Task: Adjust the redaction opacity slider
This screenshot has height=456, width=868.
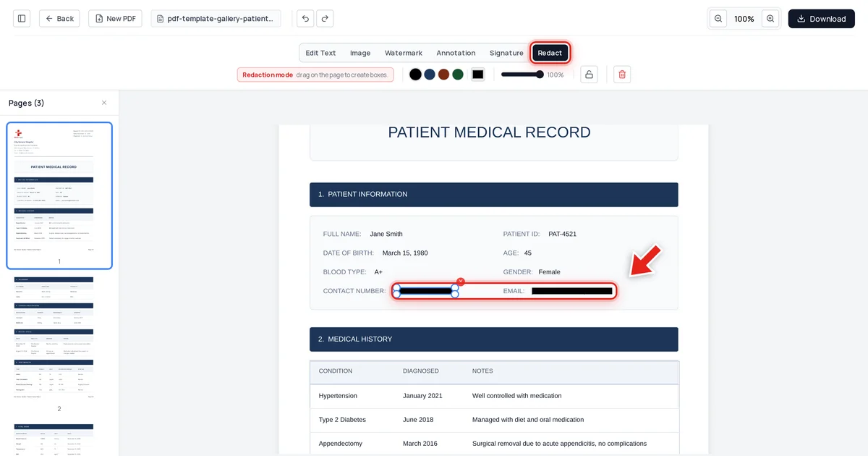Action: pyautogui.click(x=522, y=75)
